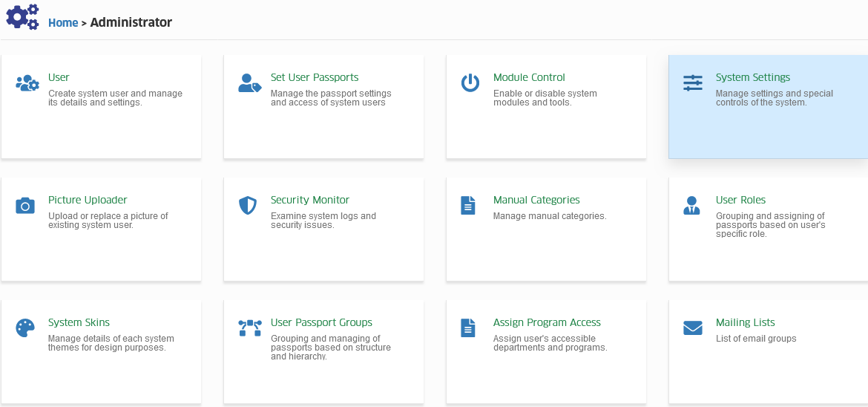Click the Mailing Lists envelope icon
This screenshot has width=868, height=407.
[692, 328]
